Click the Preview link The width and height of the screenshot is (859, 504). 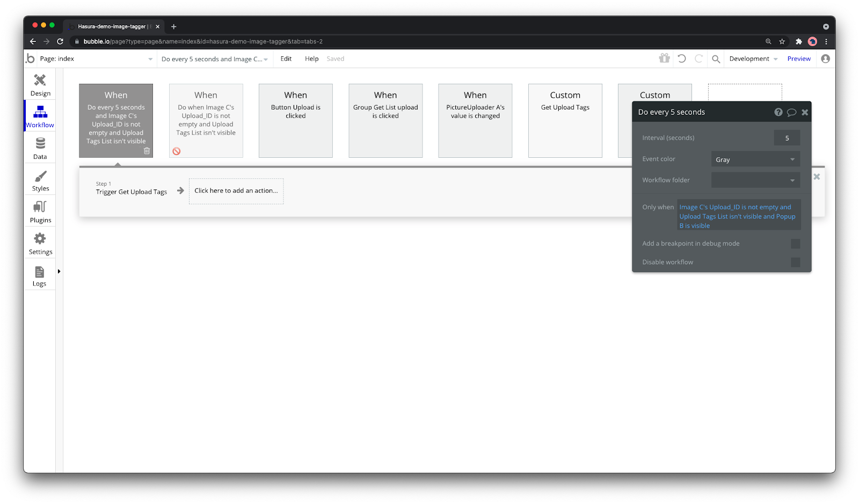pos(799,59)
